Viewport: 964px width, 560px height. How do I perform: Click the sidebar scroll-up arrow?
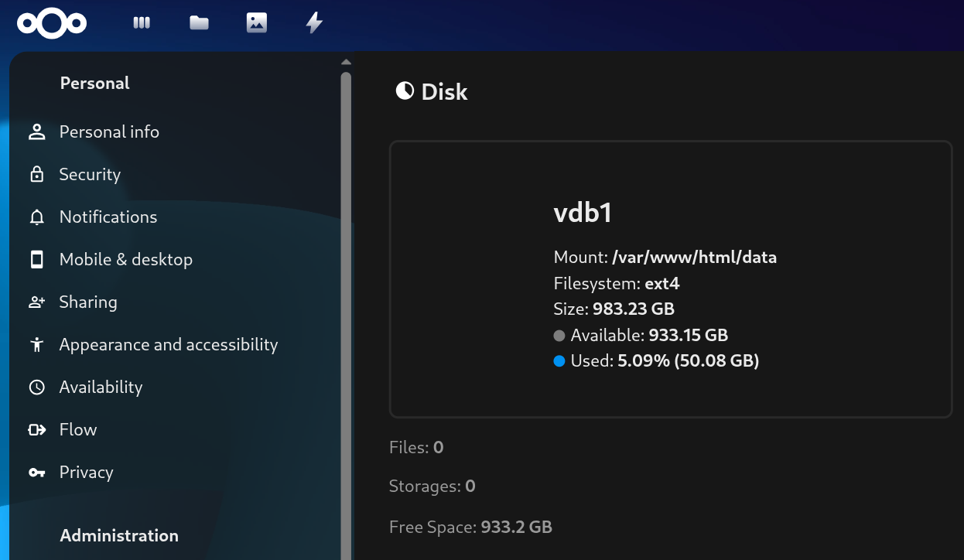[346, 62]
